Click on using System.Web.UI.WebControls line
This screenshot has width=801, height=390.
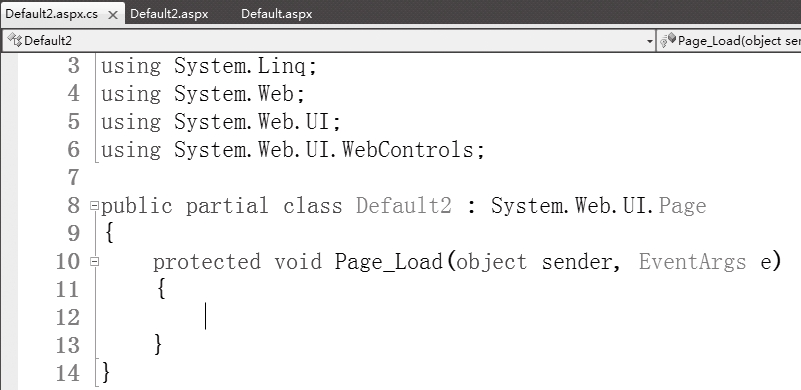click(x=293, y=150)
